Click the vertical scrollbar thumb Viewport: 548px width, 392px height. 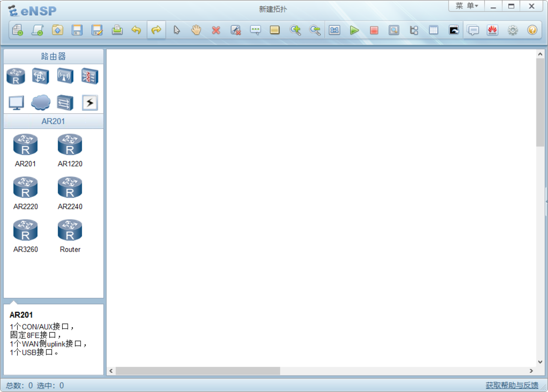coord(540,102)
